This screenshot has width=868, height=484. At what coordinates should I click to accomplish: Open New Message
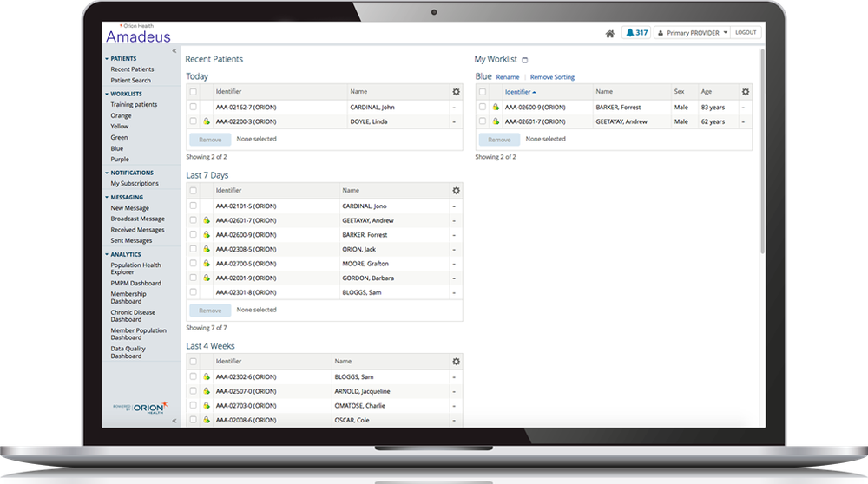(129, 208)
